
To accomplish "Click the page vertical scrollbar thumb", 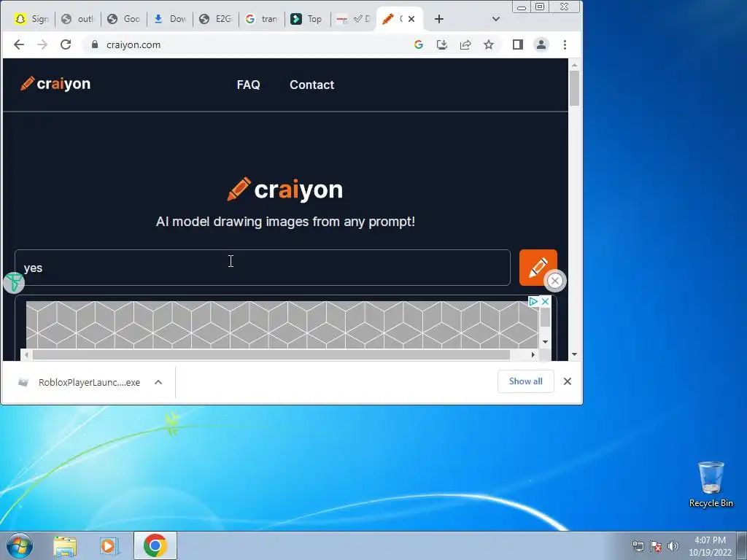I will [575, 88].
